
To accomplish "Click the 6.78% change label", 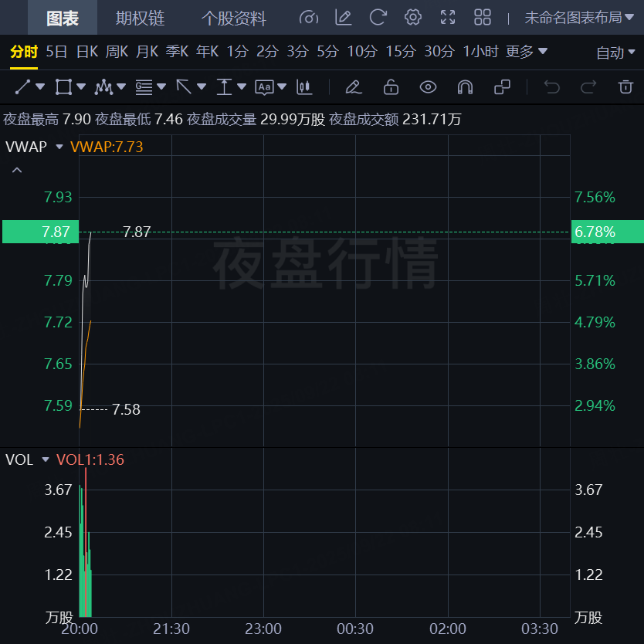I will pyautogui.click(x=608, y=232).
